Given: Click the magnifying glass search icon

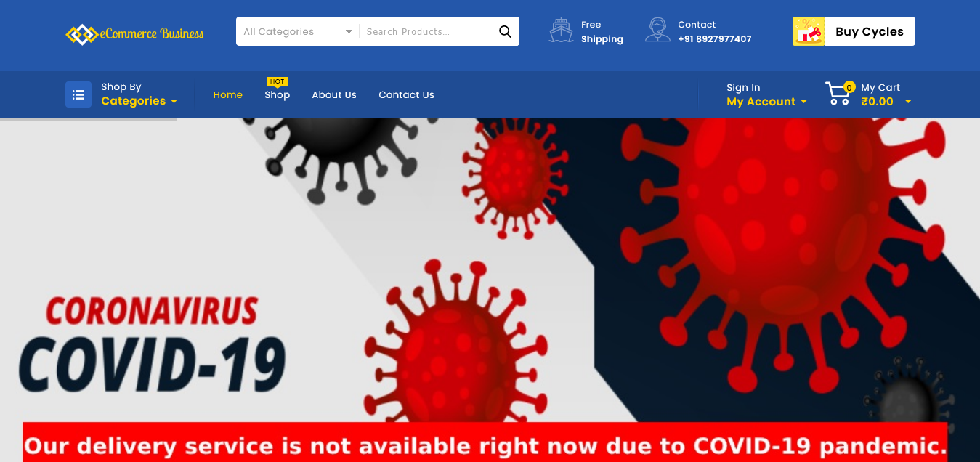Looking at the screenshot, I should pyautogui.click(x=505, y=31).
